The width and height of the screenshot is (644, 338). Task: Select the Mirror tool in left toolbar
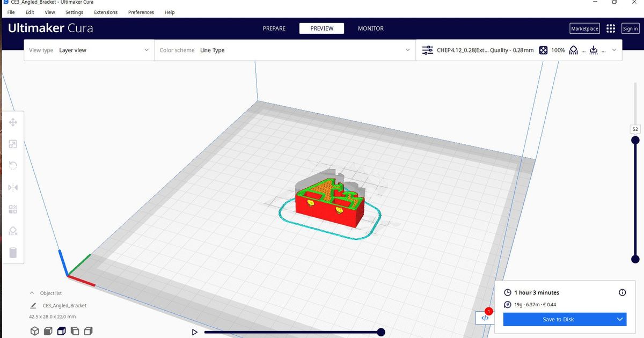(13, 187)
